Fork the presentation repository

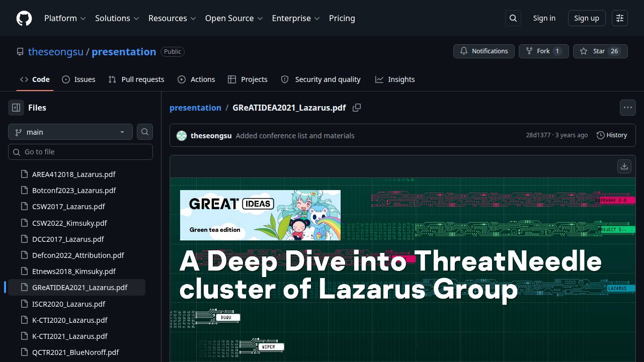544,51
